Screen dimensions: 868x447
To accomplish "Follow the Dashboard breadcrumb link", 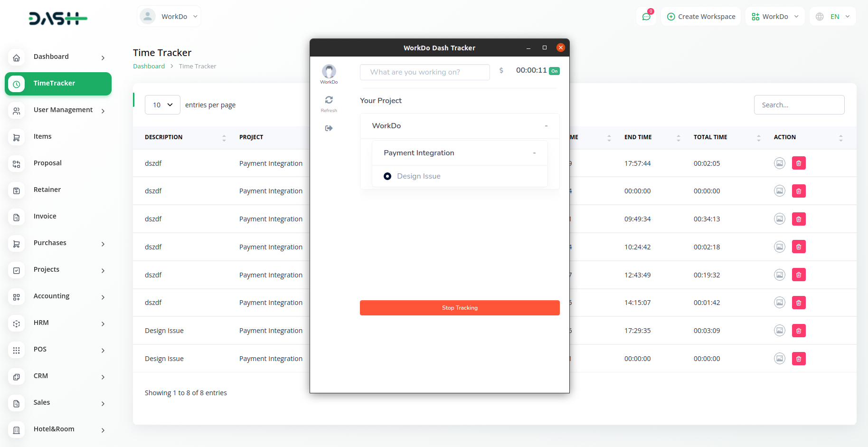I will [149, 66].
